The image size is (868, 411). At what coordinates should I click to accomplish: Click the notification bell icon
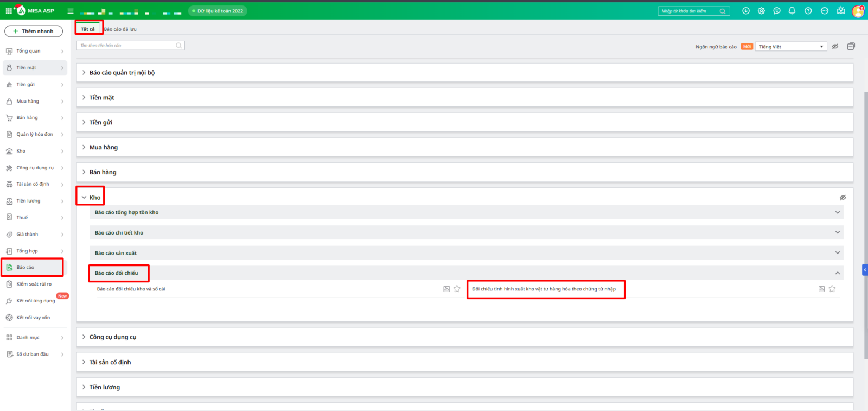tap(792, 11)
